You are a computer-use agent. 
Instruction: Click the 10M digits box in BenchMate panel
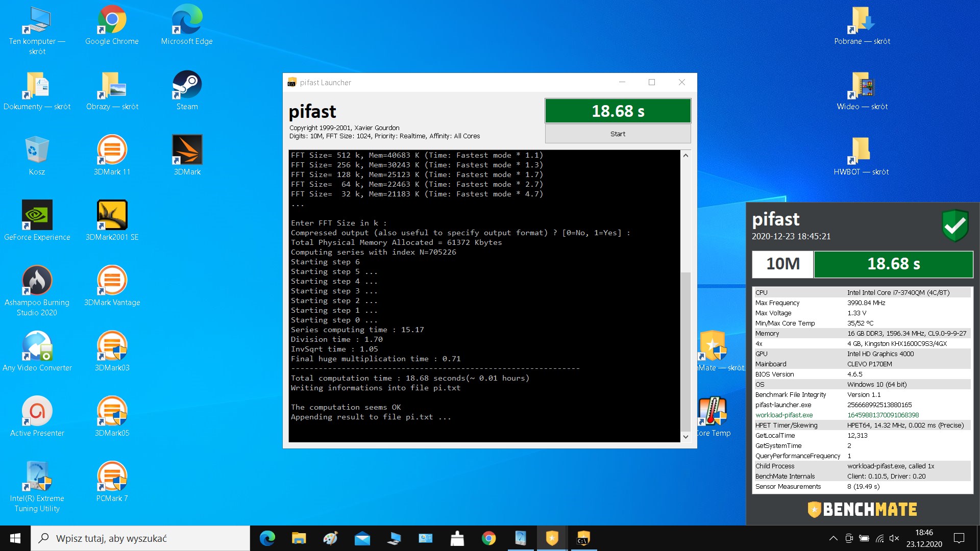click(x=782, y=264)
